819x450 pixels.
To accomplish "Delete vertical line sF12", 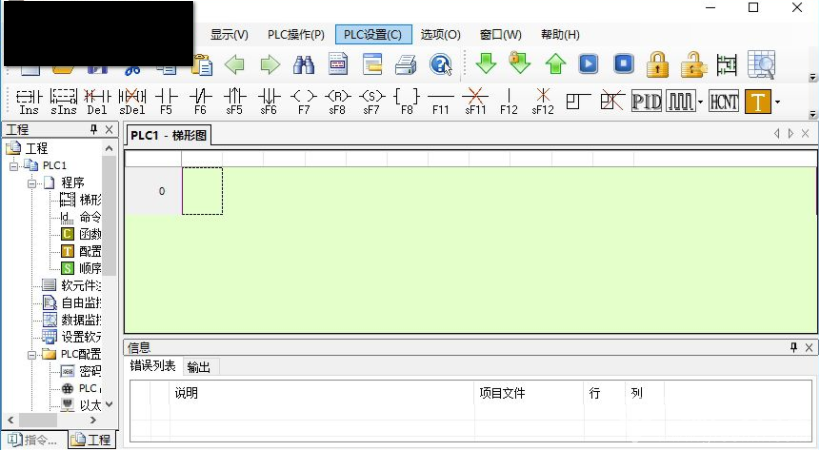I will pyautogui.click(x=543, y=101).
